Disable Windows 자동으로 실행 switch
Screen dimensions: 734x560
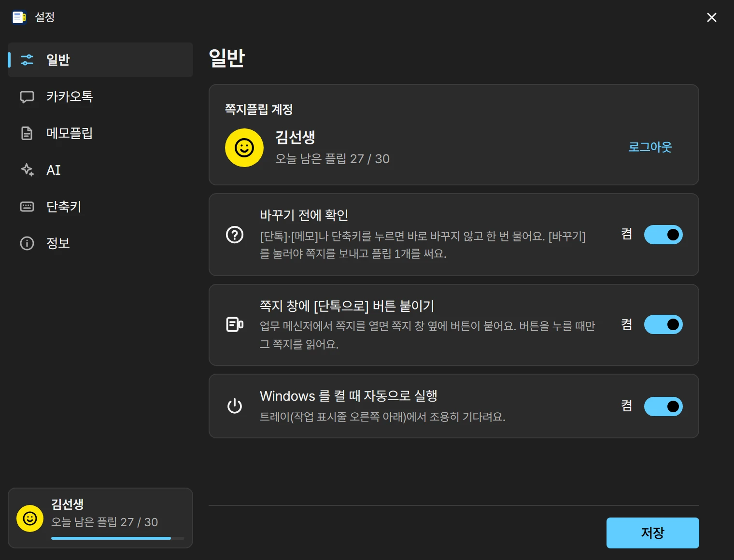[663, 406]
